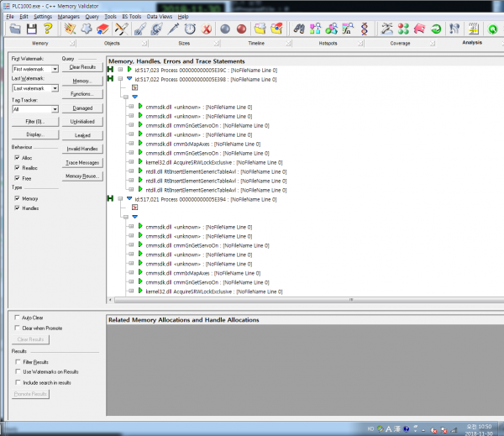Screen dimensions: 504x436
Task: Click the Invalid Handles button
Action: tap(82, 149)
